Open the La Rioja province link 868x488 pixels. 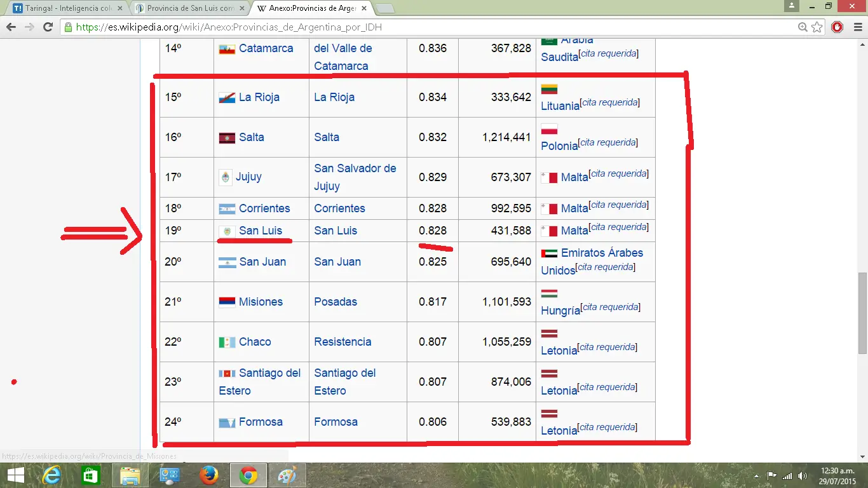pos(259,97)
